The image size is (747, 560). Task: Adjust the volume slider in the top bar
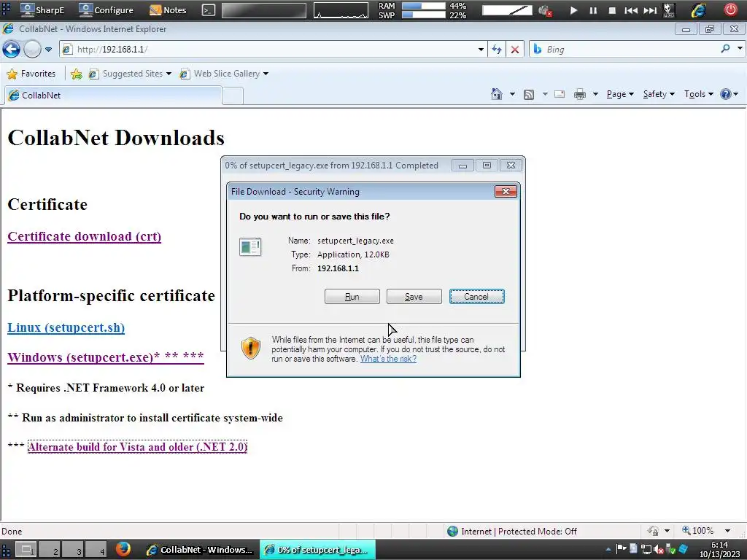[507, 10]
